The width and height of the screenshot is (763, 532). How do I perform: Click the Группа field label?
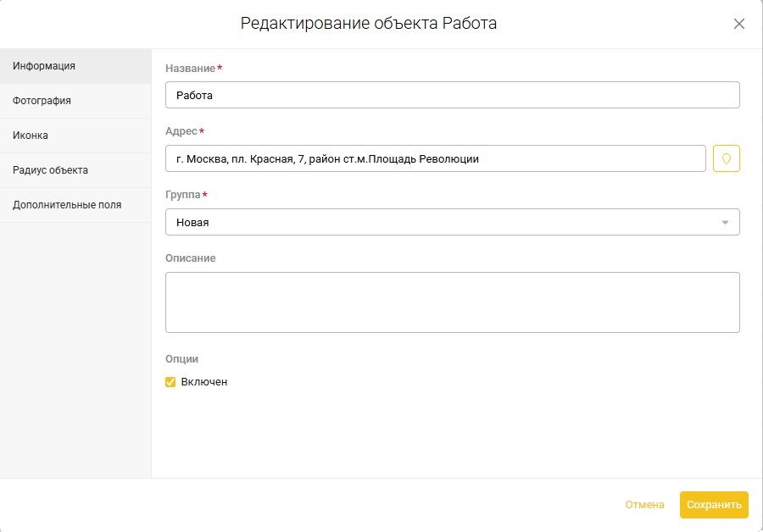click(x=183, y=195)
